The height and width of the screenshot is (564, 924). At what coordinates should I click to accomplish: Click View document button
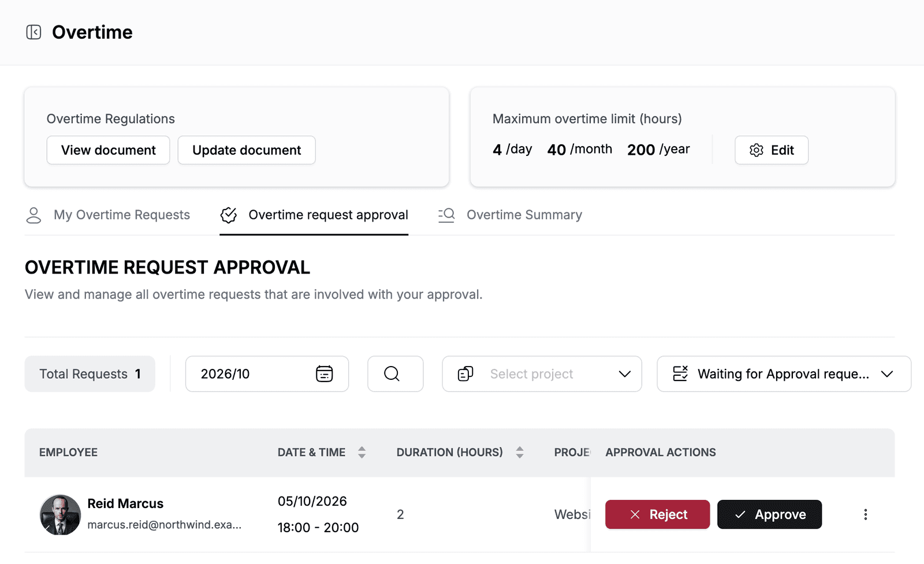109,150
